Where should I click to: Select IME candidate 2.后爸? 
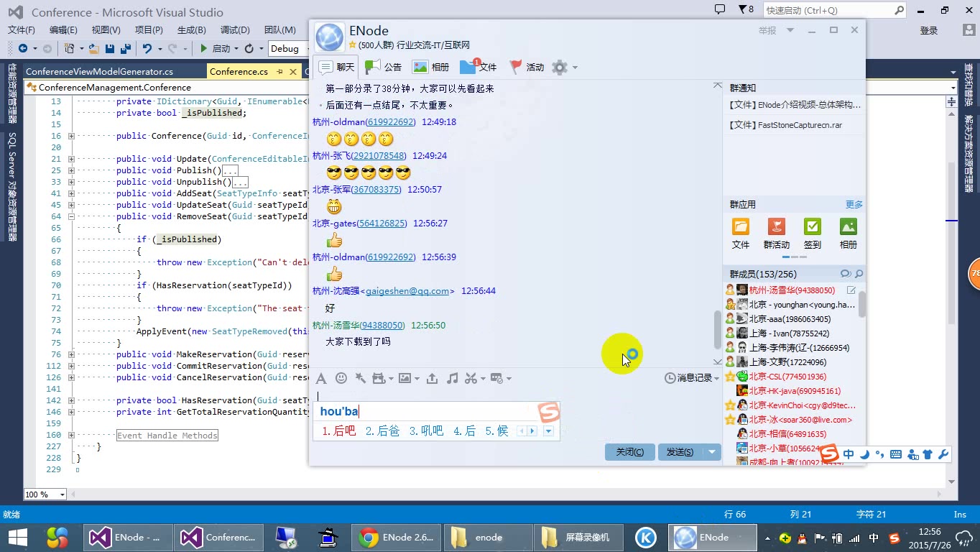pos(382,431)
